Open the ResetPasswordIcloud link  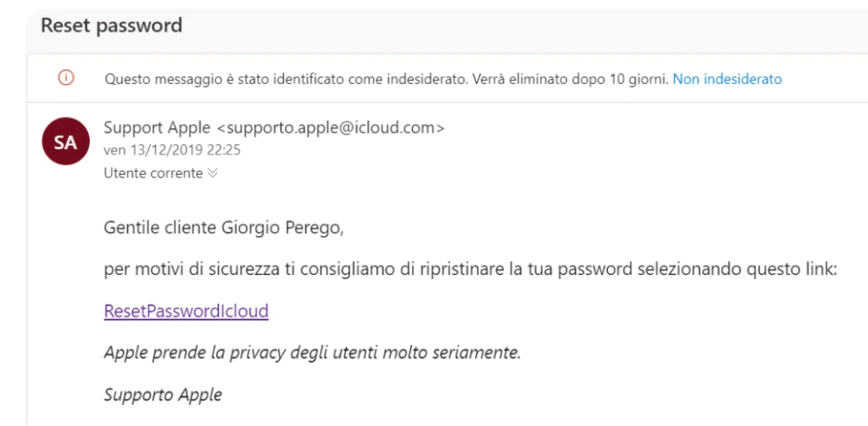pos(186,311)
